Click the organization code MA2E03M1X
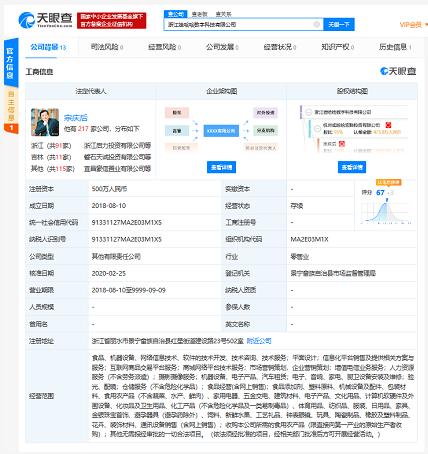The image size is (428, 454). pyautogui.click(x=309, y=239)
